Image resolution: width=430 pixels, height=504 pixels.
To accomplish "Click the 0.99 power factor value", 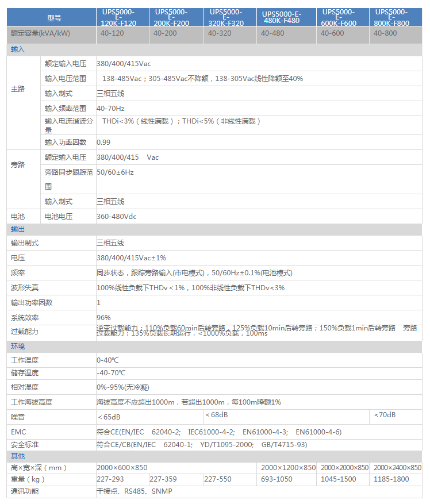I will (103, 143).
